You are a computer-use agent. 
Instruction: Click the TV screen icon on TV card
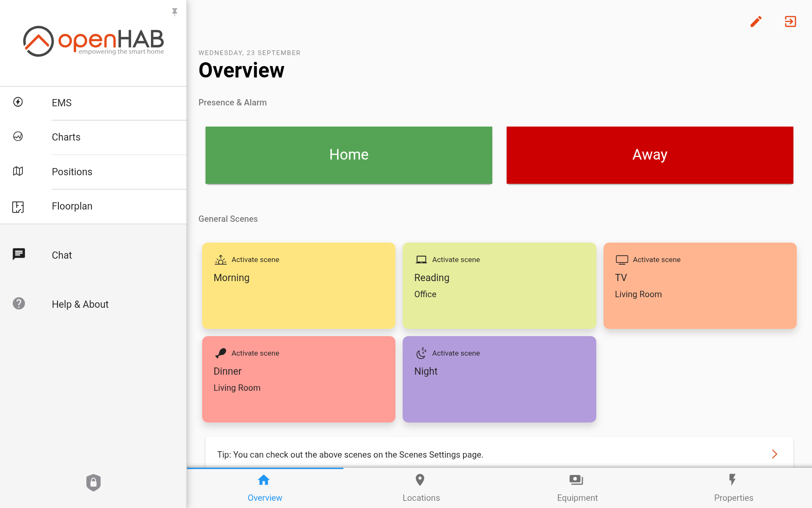click(x=622, y=260)
